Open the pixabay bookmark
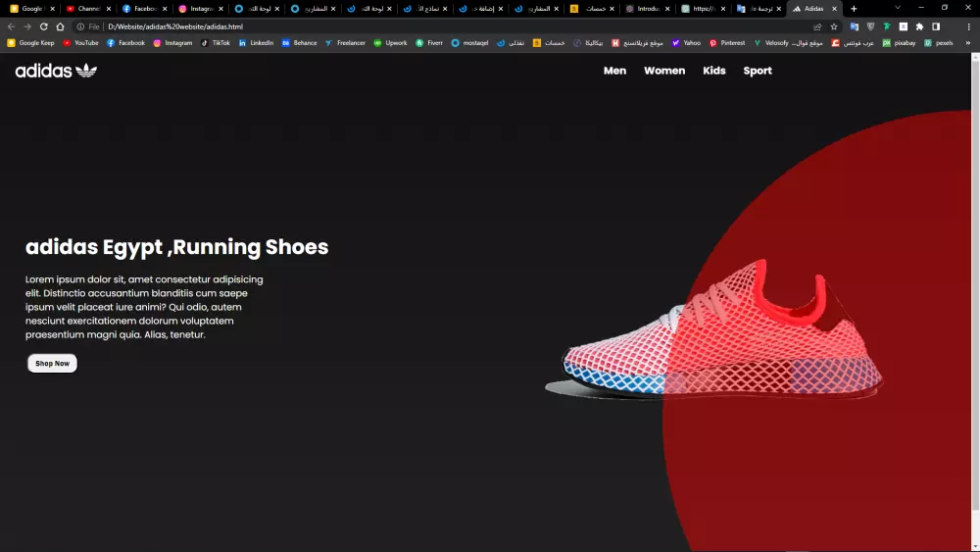The height and width of the screenshot is (552, 980). pyautogui.click(x=899, y=43)
